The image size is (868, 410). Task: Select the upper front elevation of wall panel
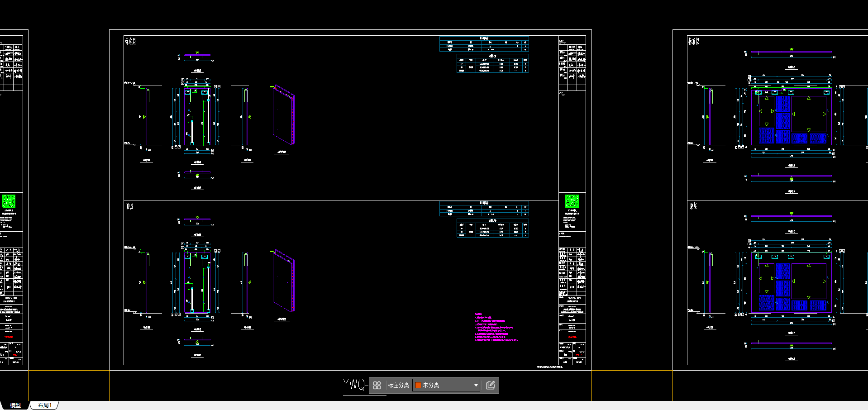point(197,116)
